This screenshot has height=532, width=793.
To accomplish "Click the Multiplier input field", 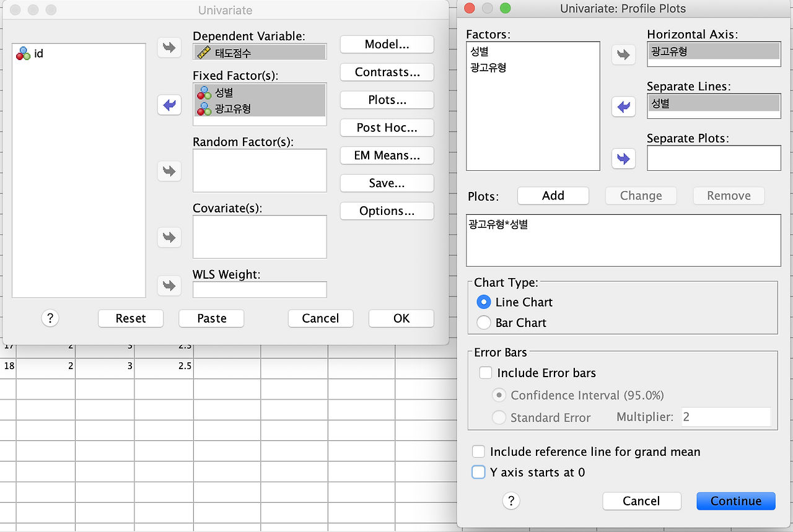I will [725, 417].
